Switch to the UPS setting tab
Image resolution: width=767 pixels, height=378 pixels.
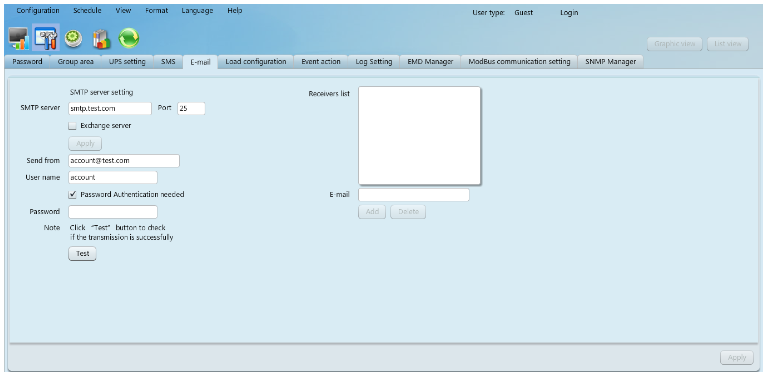127,62
